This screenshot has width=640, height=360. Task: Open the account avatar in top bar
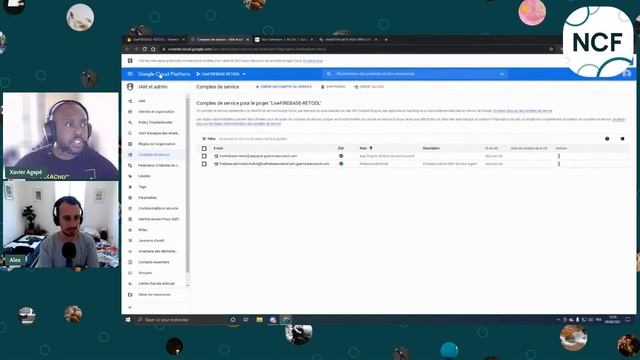[627, 74]
